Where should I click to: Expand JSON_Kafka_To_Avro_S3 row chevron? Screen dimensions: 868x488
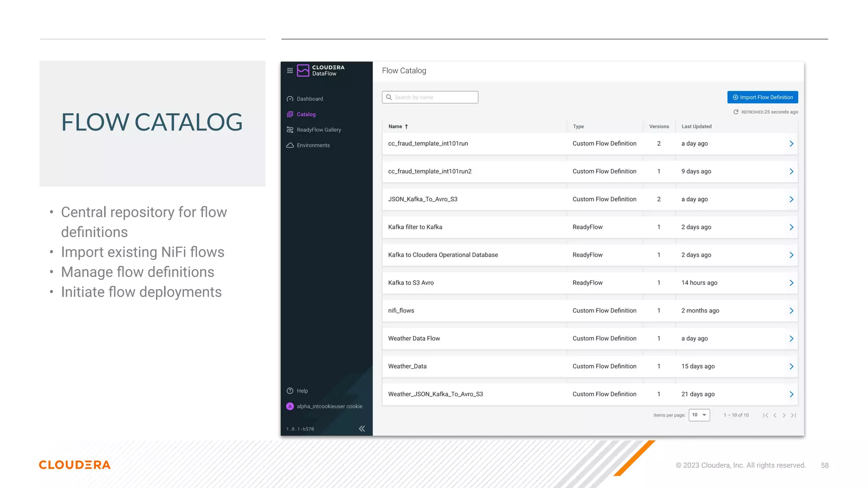pyautogui.click(x=791, y=200)
